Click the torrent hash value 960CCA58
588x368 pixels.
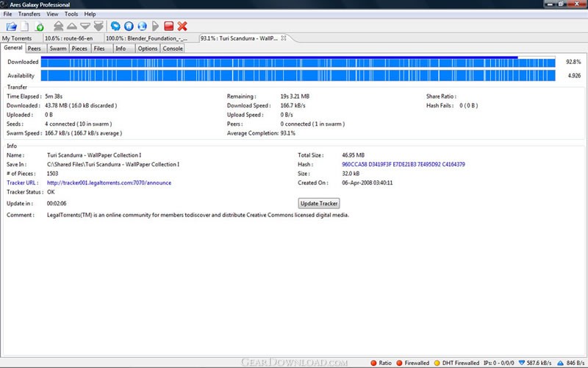(404, 164)
